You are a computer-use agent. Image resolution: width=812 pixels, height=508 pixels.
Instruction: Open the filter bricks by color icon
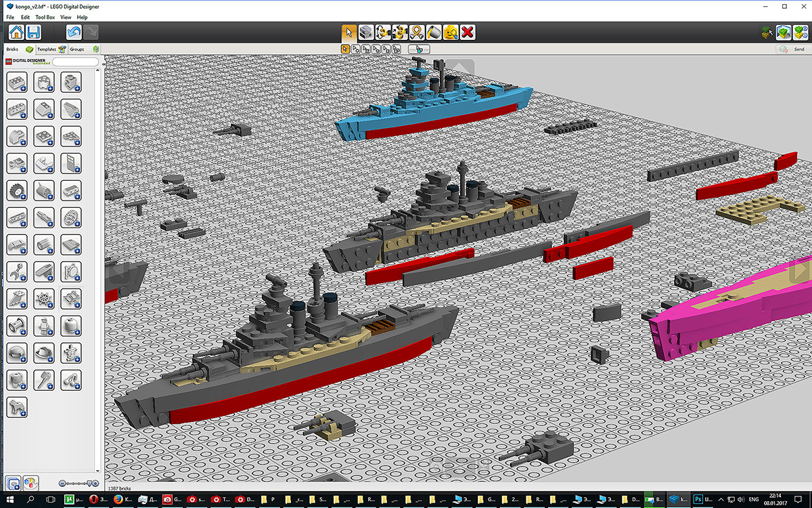(x=31, y=484)
